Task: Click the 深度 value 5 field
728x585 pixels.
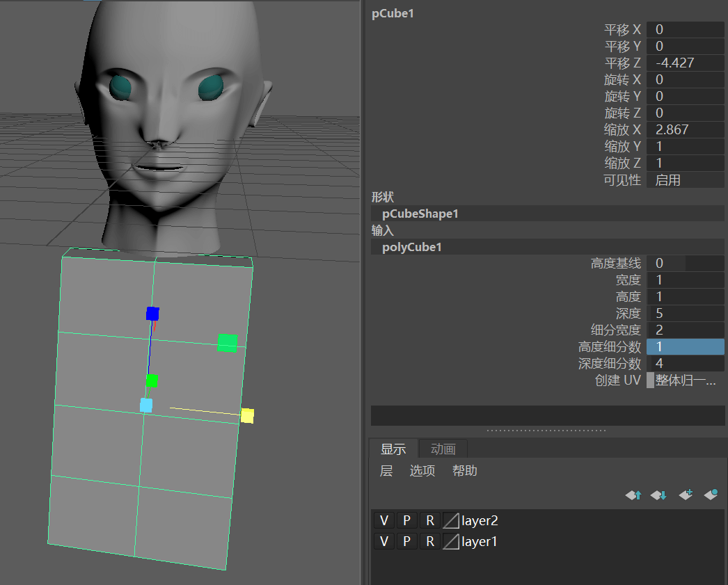Action: click(686, 314)
